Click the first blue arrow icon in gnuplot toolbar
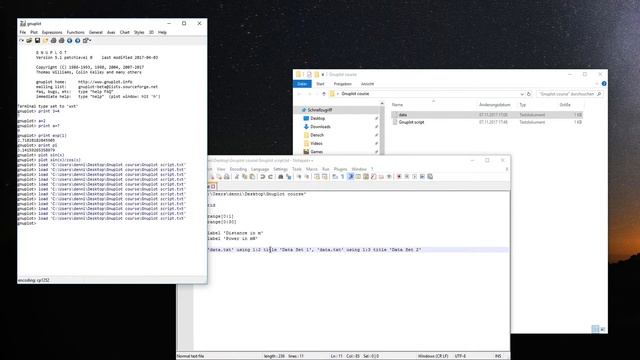 [x=69, y=40]
